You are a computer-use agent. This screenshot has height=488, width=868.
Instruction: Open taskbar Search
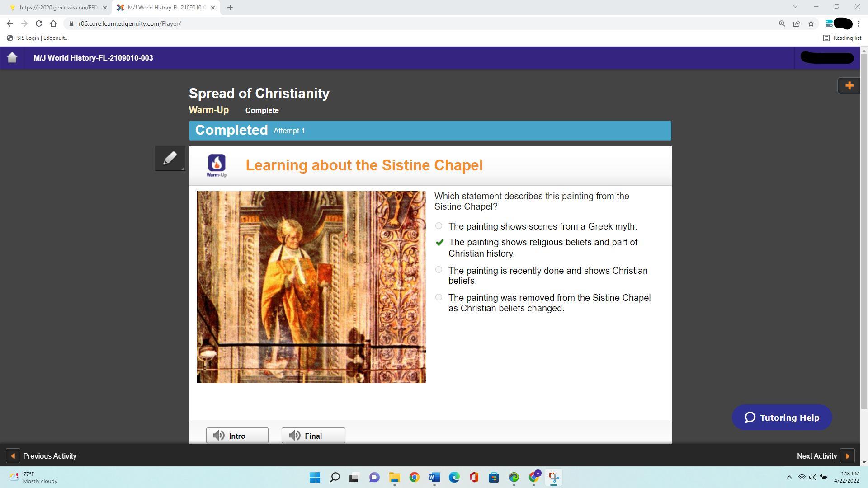pos(335,477)
